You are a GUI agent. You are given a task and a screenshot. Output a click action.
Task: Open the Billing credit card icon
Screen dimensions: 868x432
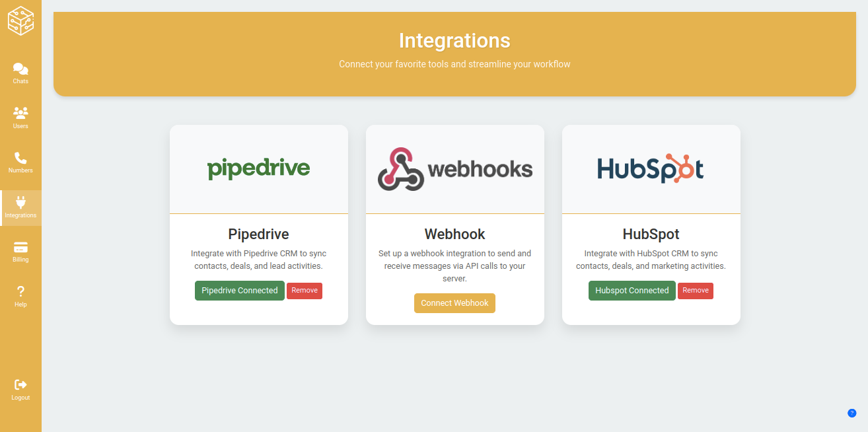click(20, 247)
